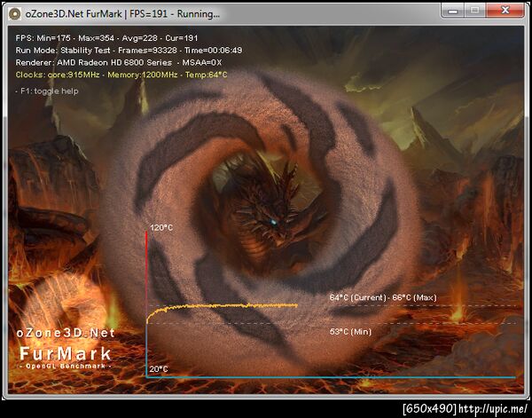Click the '20°C' graph axis label

pyautogui.click(x=159, y=369)
